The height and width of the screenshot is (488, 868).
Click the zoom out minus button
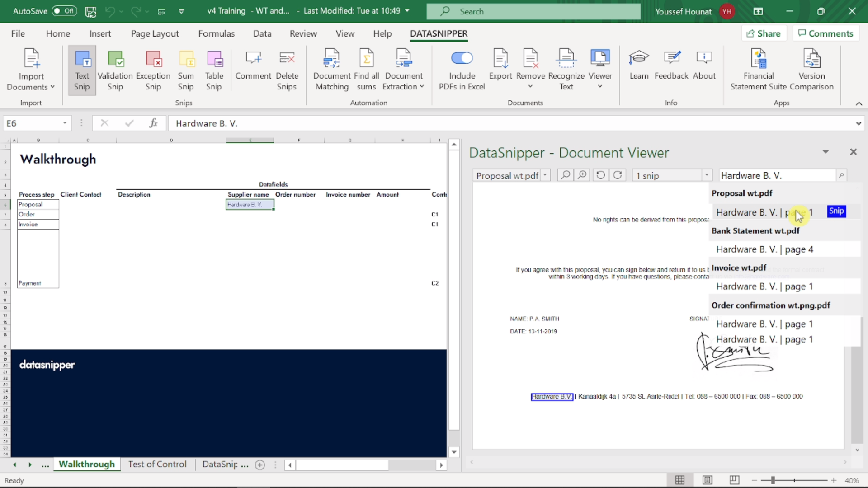point(754,480)
